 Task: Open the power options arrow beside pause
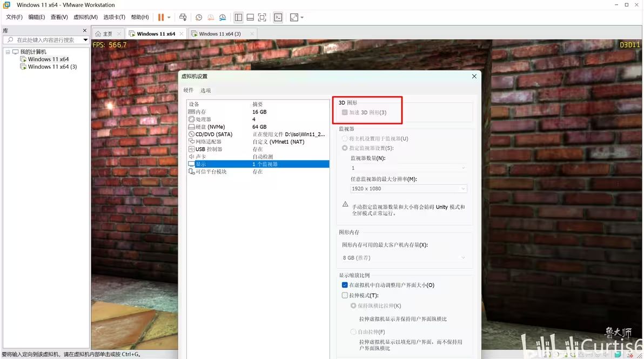tap(169, 17)
